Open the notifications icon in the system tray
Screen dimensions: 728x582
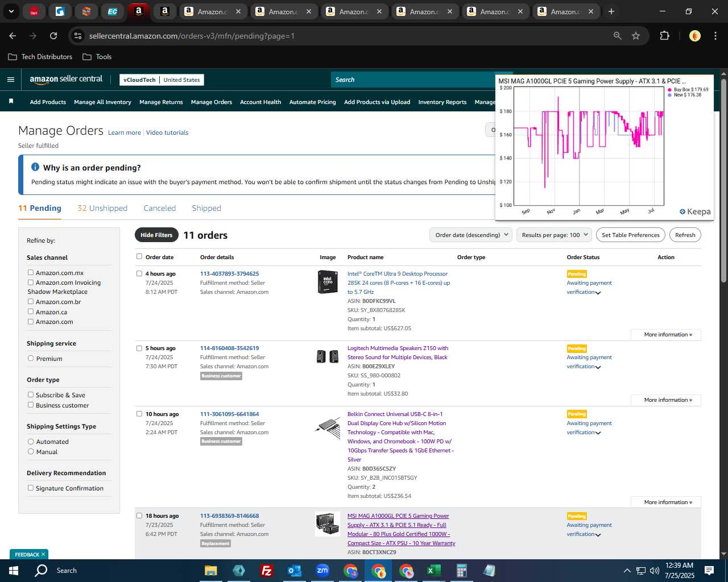coord(709,571)
